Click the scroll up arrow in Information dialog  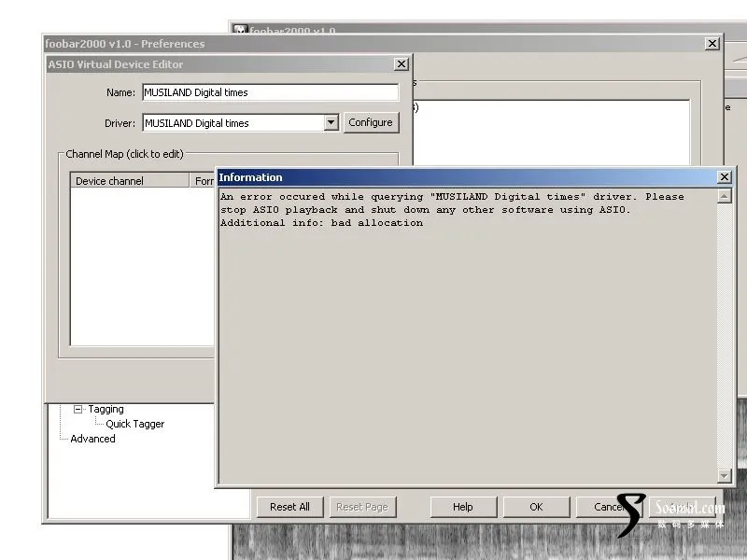pos(725,196)
